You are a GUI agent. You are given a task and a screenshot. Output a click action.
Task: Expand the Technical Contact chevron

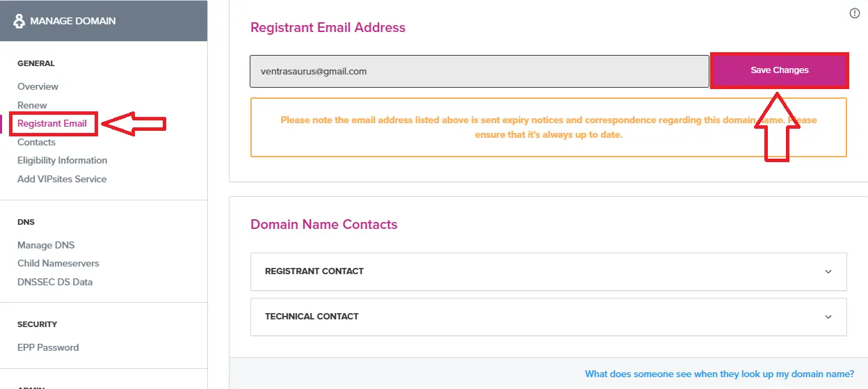(x=828, y=317)
